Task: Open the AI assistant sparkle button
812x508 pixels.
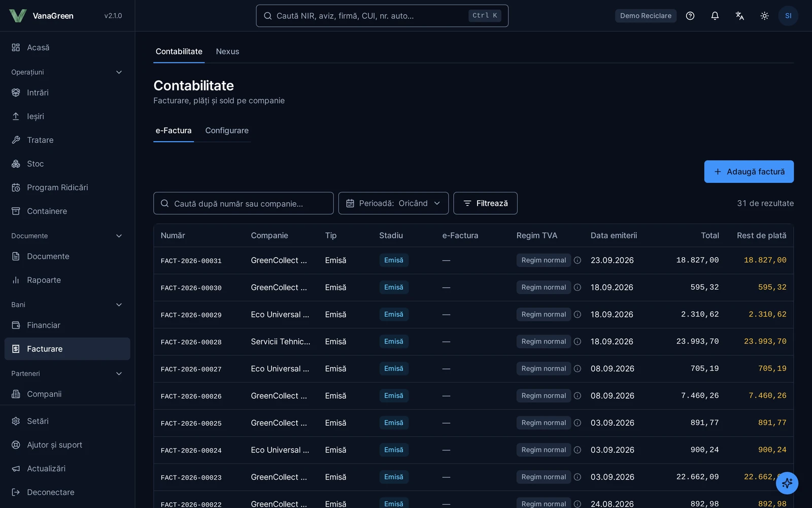Action: click(787, 483)
